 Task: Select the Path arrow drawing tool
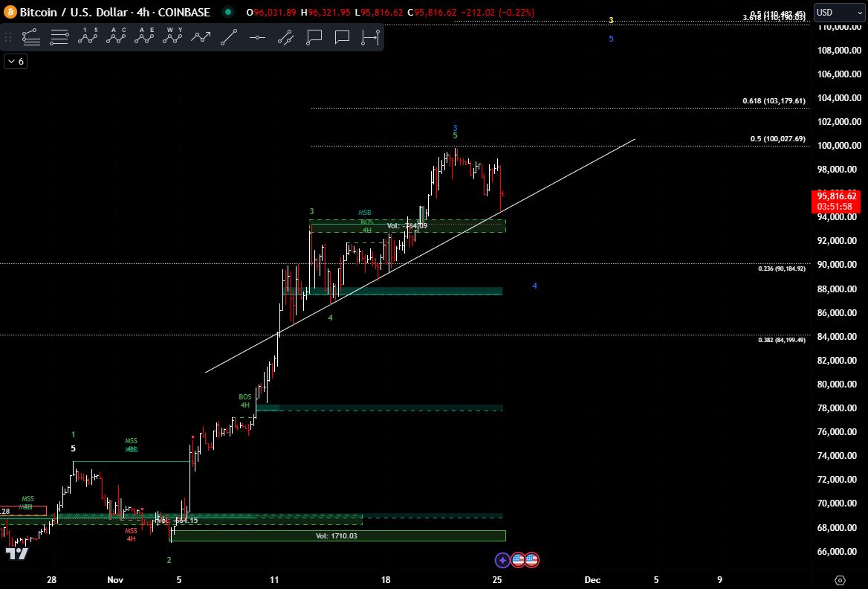[201, 37]
